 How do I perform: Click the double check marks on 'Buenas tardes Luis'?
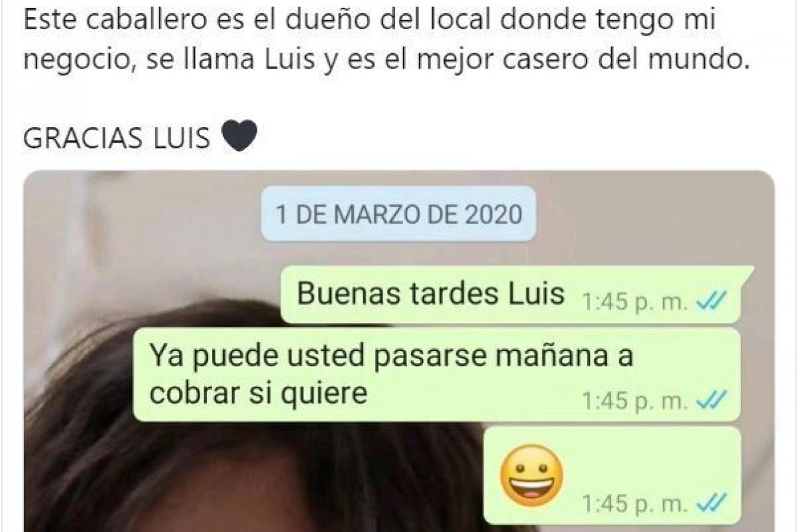click(x=711, y=303)
